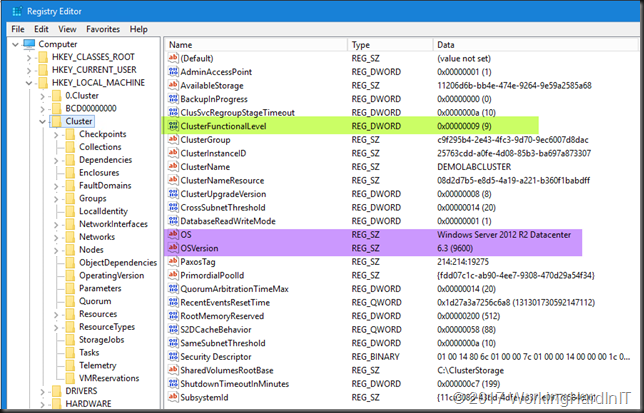Sort values by Name column header

click(256, 45)
